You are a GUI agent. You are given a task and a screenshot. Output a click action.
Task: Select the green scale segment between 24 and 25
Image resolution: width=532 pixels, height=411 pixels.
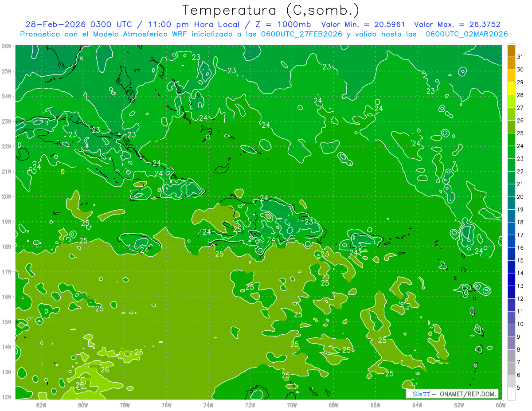(x=511, y=140)
